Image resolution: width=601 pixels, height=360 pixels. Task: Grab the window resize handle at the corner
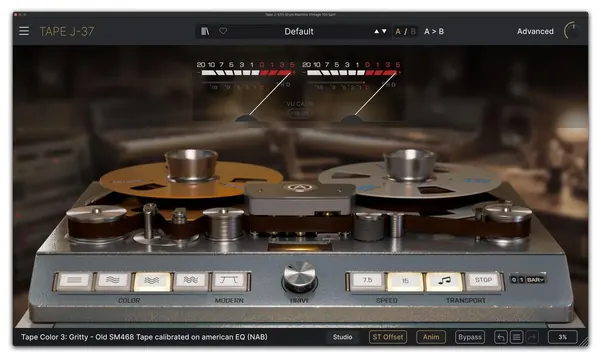(583, 341)
